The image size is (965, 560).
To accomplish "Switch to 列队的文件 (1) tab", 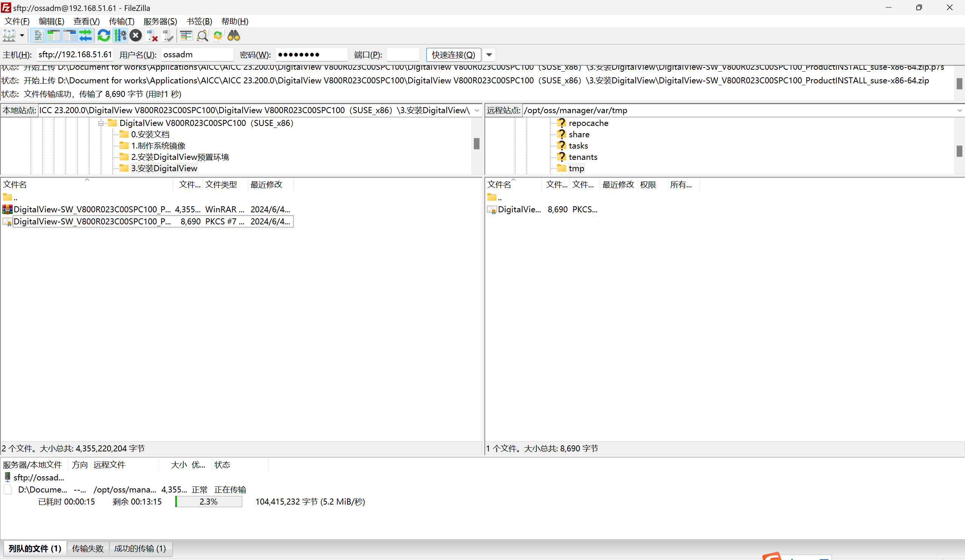I will pos(35,548).
